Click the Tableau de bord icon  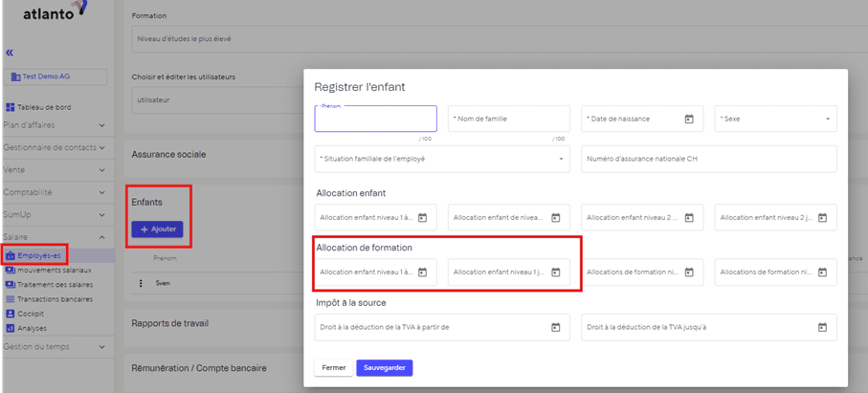(11, 107)
